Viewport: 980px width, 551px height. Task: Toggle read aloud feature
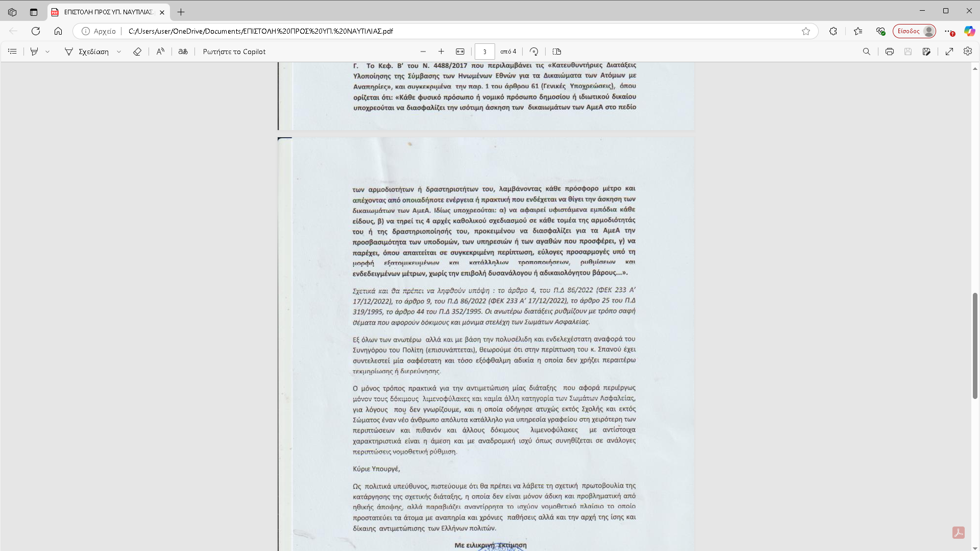(160, 52)
